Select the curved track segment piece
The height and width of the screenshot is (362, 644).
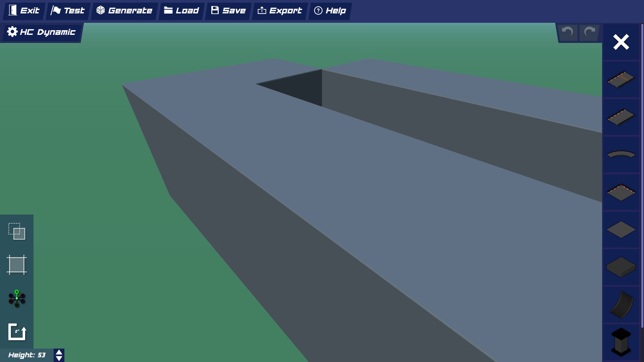621,155
